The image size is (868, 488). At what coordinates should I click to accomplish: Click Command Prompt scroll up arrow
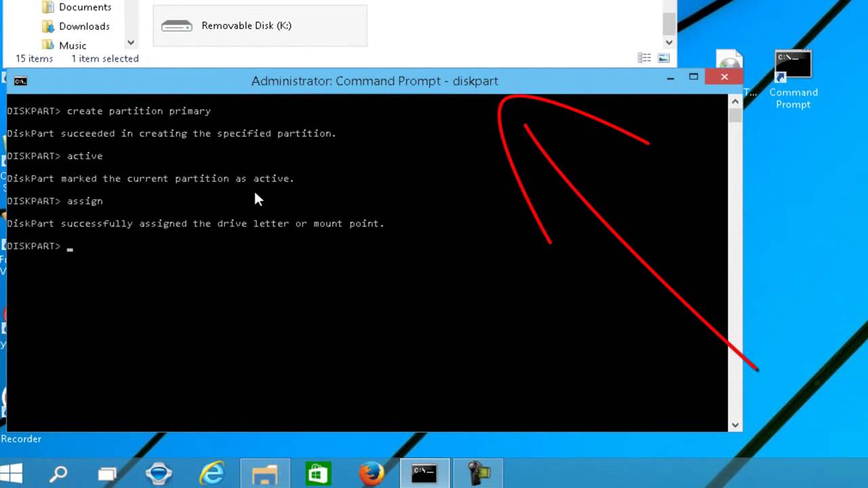point(735,100)
